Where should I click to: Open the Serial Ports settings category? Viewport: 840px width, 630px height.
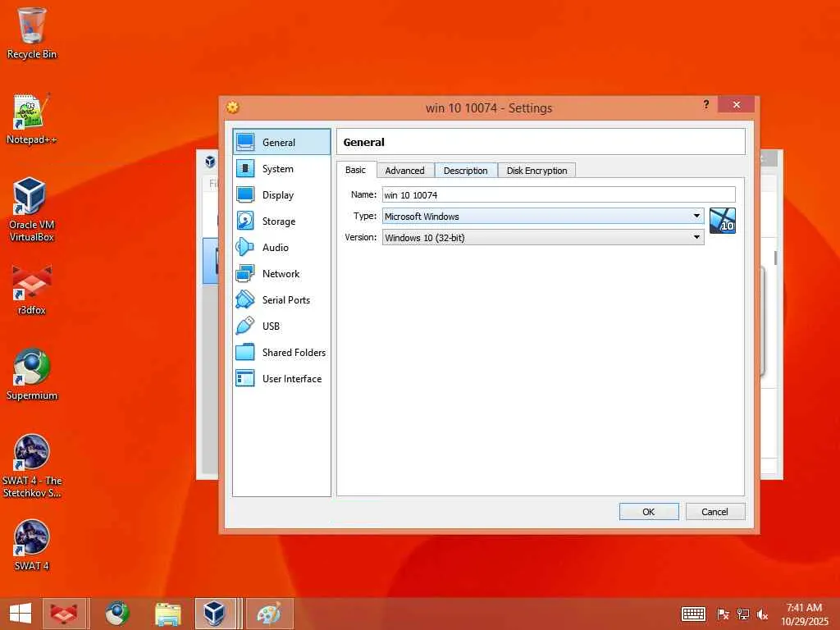282,300
